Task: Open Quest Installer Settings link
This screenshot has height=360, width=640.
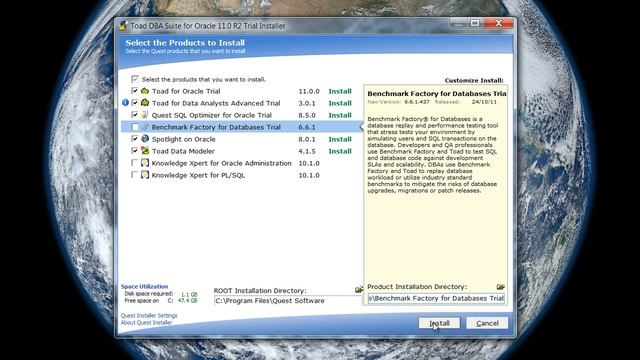Action: point(149,316)
